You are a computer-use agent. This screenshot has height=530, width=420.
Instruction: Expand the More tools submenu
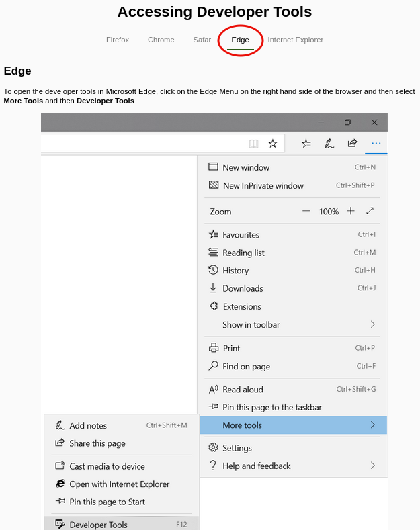293,425
